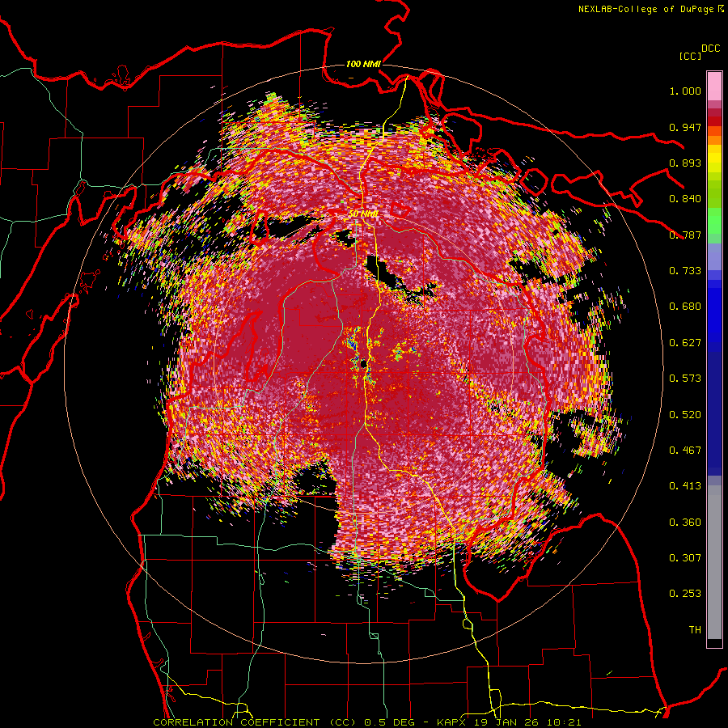Click the DCC label above the color bar
This screenshot has height=728, width=728.
tap(710, 49)
